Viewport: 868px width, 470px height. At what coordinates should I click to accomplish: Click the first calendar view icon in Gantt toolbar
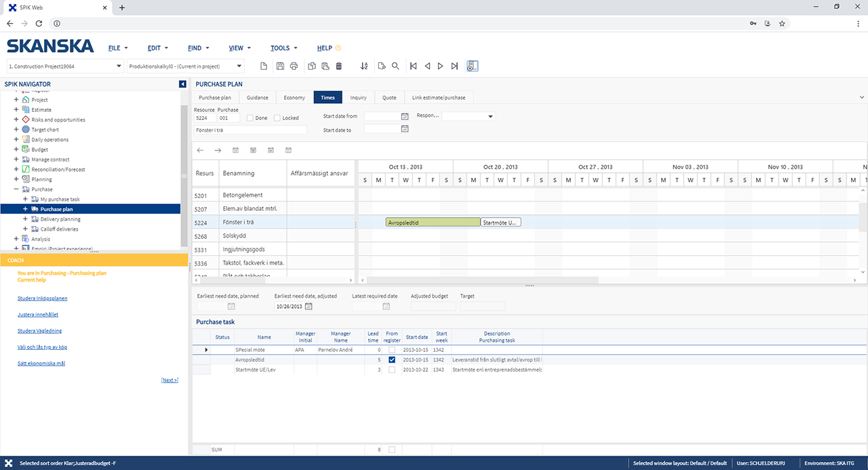click(x=235, y=150)
